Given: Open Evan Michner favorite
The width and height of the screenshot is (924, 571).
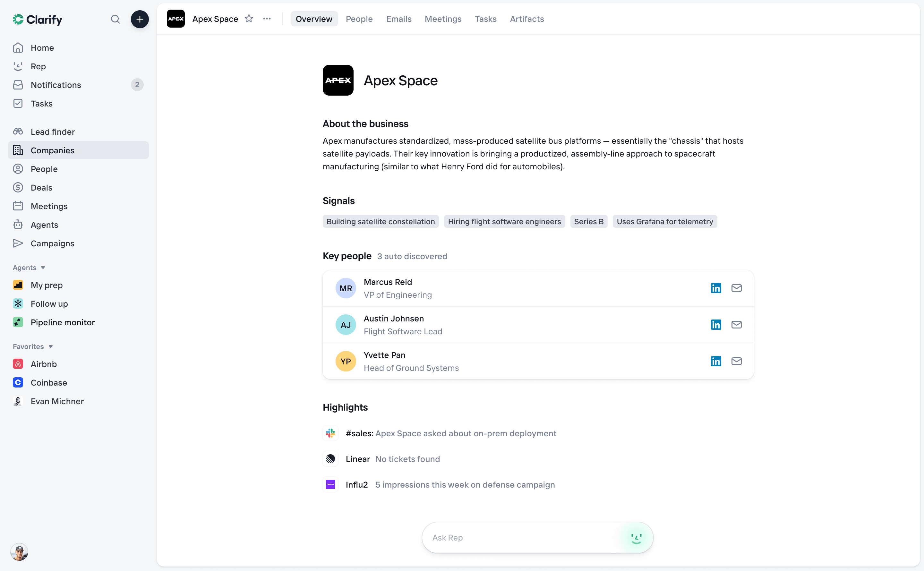Looking at the screenshot, I should tap(78, 401).
